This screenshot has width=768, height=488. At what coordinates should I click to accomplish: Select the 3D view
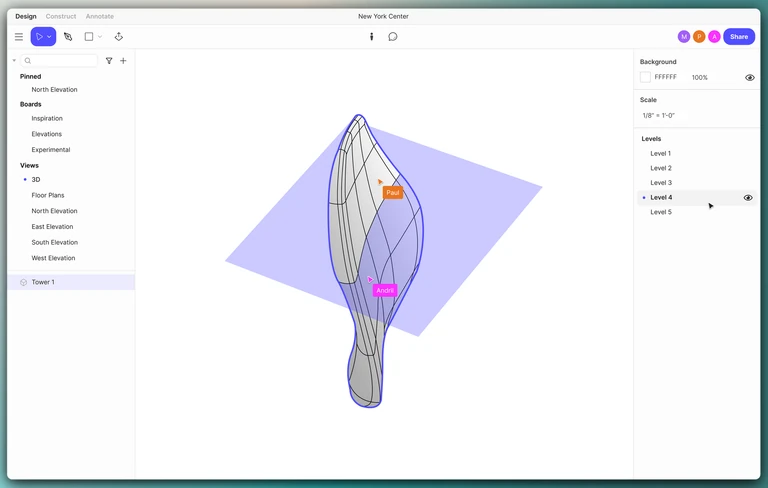pyautogui.click(x=36, y=180)
